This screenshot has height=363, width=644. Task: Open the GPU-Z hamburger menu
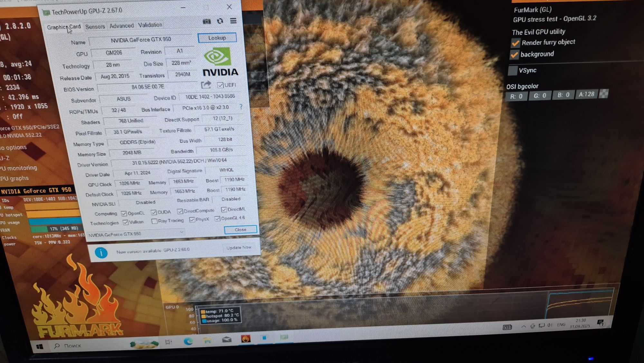pyautogui.click(x=233, y=21)
